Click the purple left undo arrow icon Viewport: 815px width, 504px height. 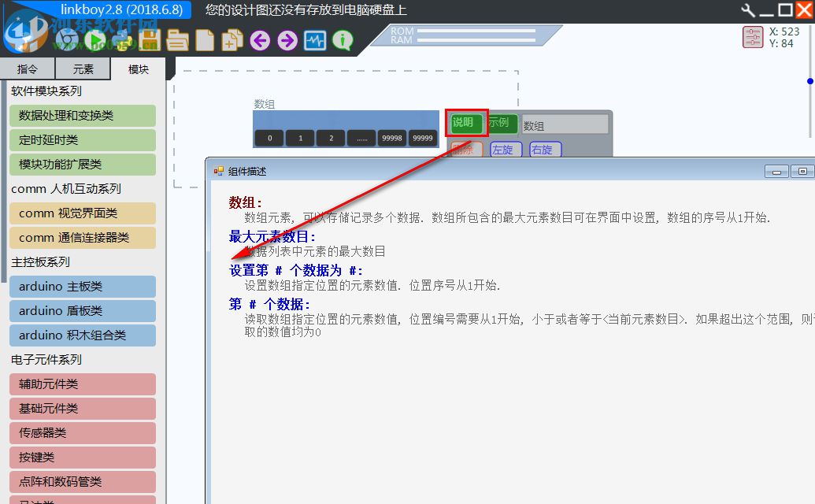pyautogui.click(x=260, y=39)
